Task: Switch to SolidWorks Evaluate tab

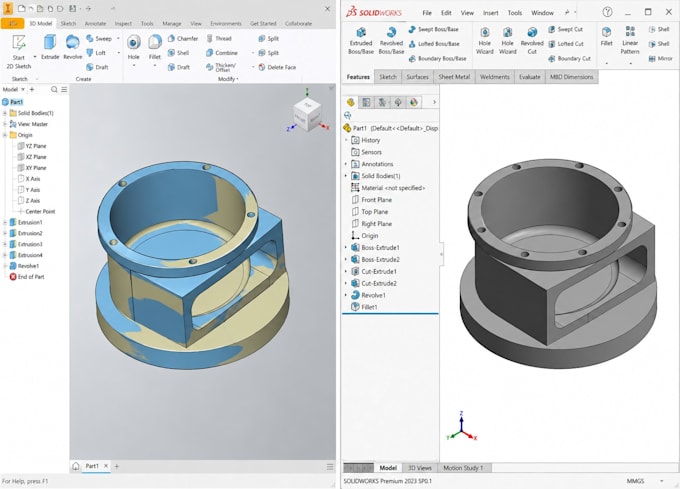Action: (530, 77)
